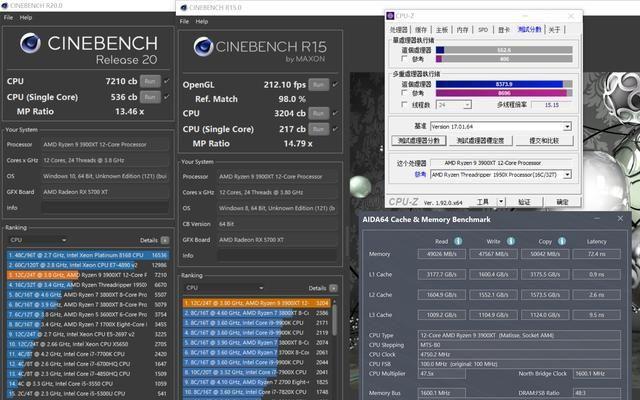Select the Intel Xeon Platinum 8168 row in R20 ranking
Viewport: 640px width, 400px height.
(87, 255)
